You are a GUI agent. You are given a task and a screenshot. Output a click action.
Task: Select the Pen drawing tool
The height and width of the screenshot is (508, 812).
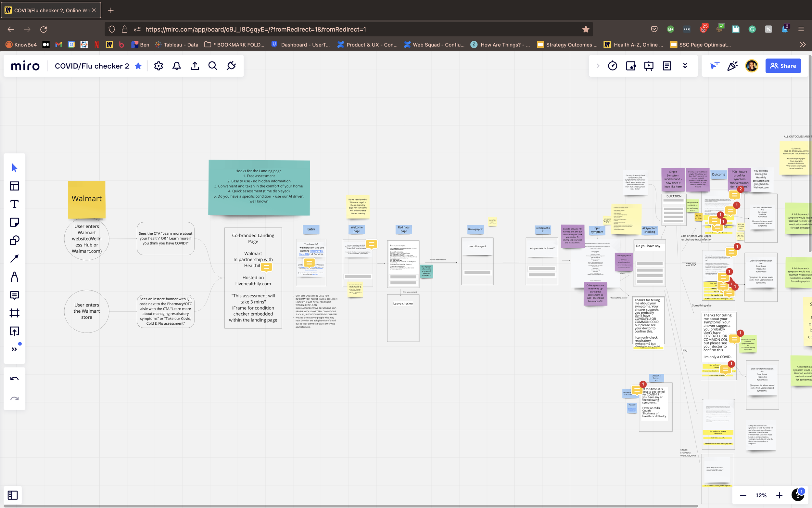(x=14, y=277)
